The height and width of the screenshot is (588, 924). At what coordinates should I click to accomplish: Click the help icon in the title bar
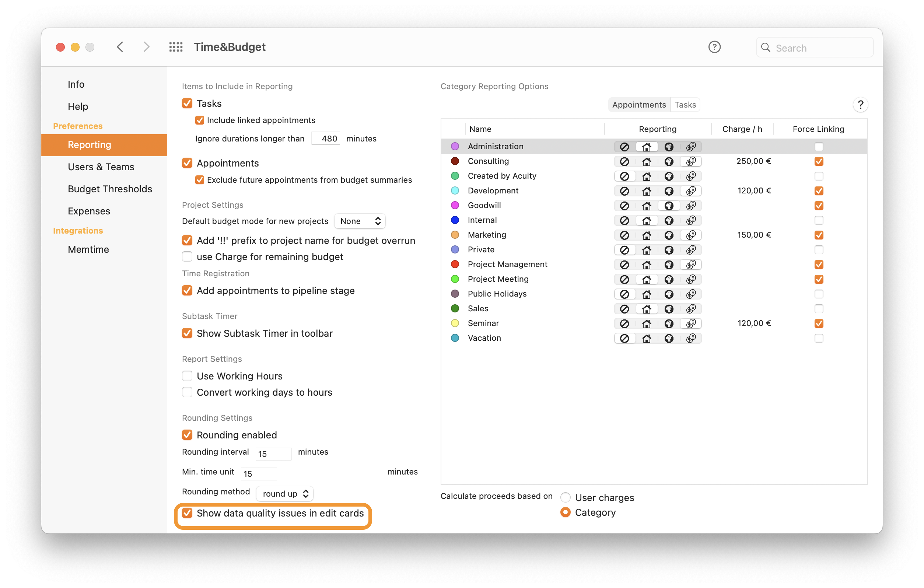[714, 47]
